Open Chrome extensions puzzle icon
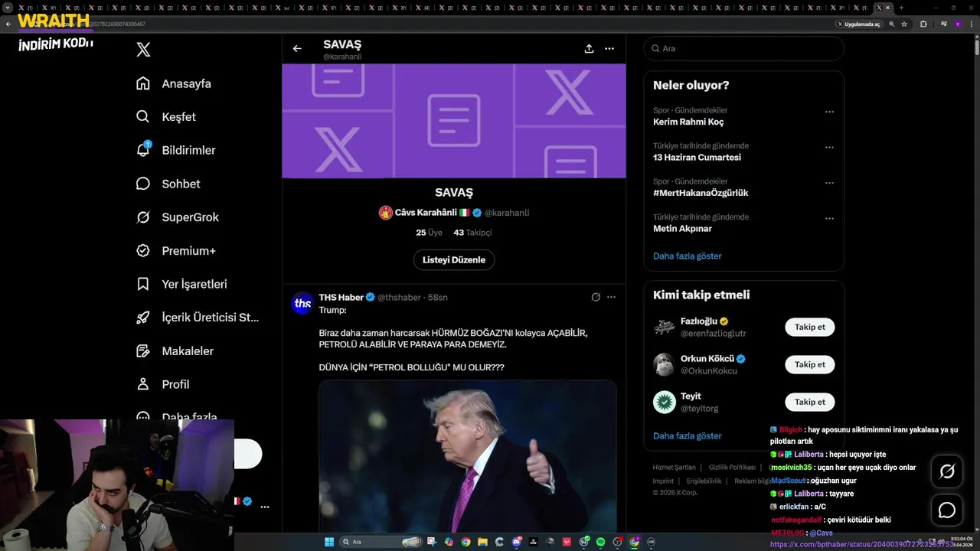980x551 pixels. (923, 24)
